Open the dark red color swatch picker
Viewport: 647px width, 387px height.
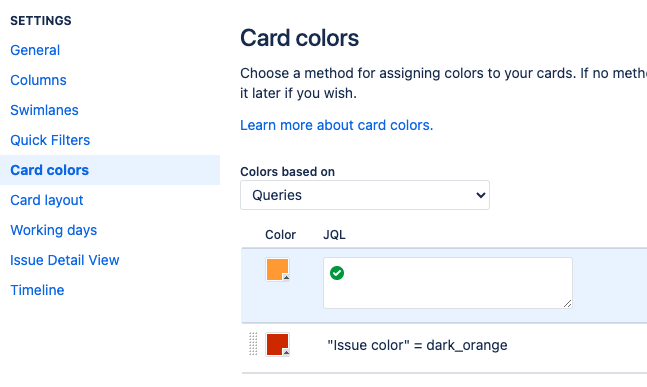tap(277, 345)
